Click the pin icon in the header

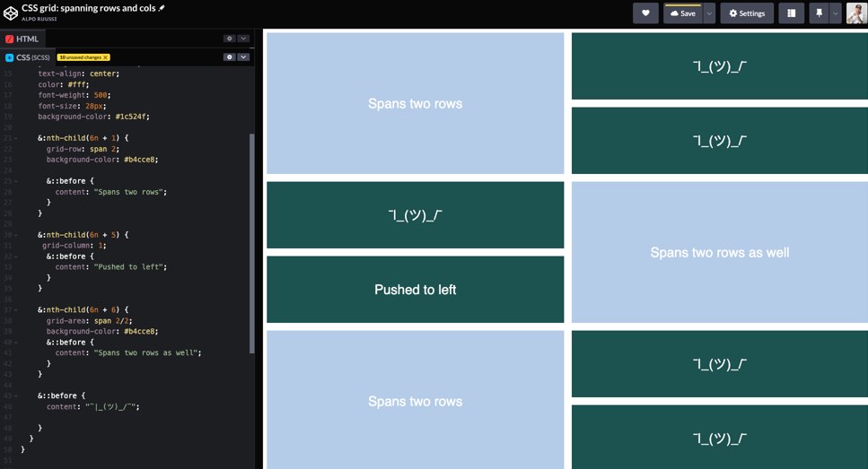818,13
